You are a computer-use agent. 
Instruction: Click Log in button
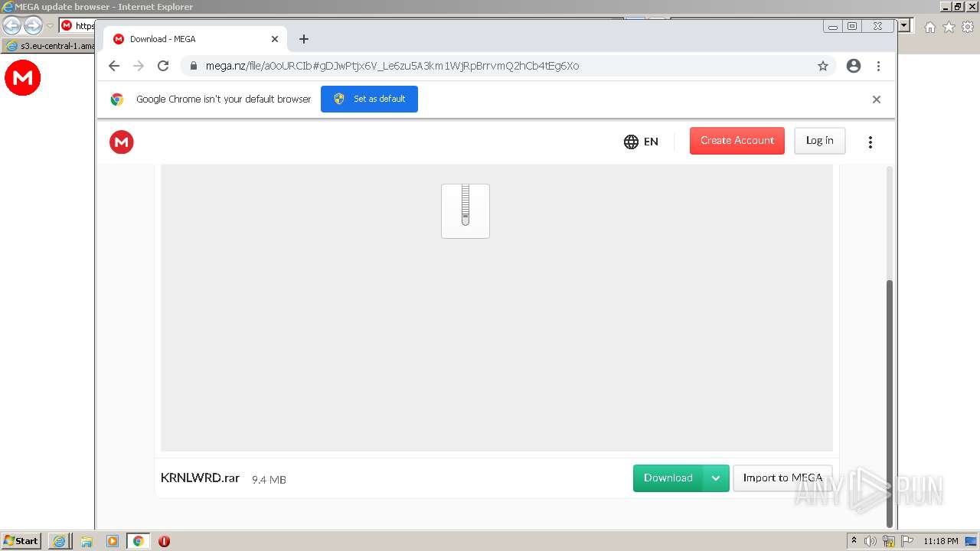(819, 141)
